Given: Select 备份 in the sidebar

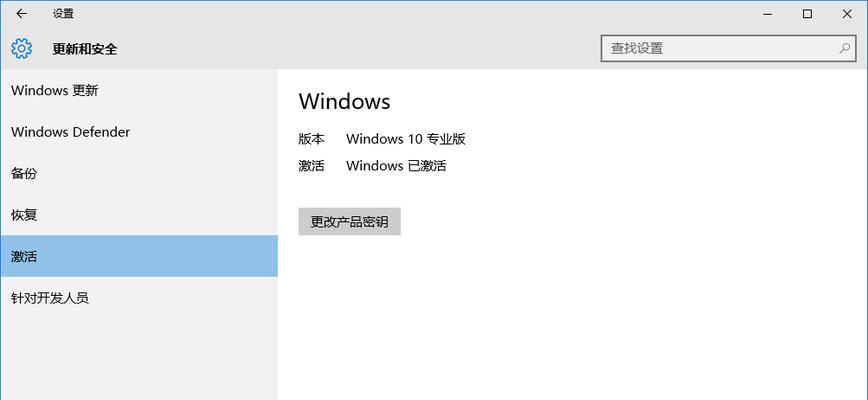Looking at the screenshot, I should click(138, 173).
